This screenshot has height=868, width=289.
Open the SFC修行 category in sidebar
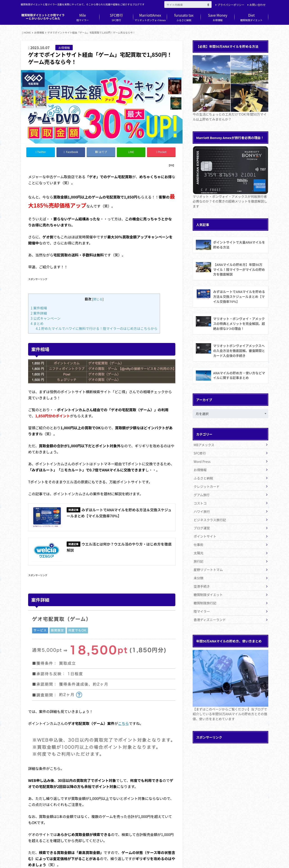pos(230,453)
